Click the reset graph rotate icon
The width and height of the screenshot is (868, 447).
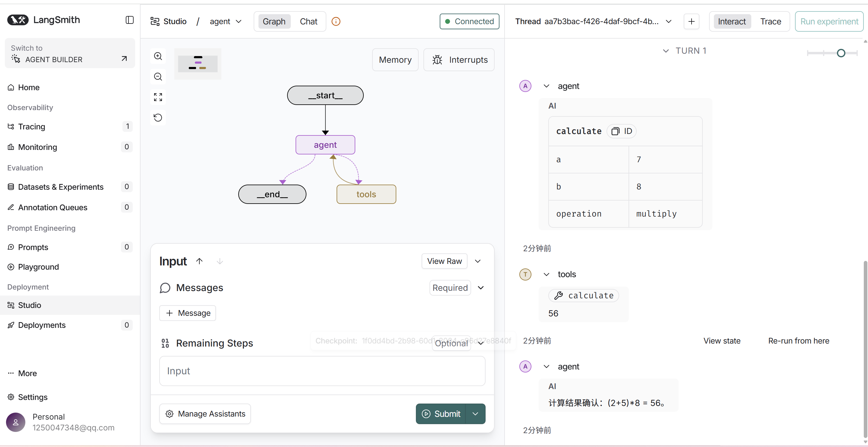click(158, 118)
